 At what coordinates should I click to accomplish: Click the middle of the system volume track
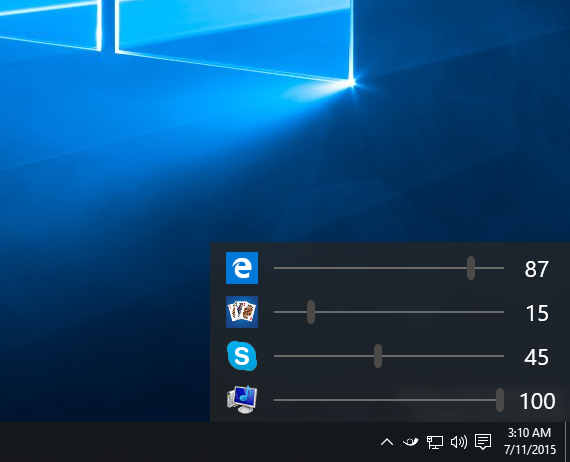tap(389, 400)
